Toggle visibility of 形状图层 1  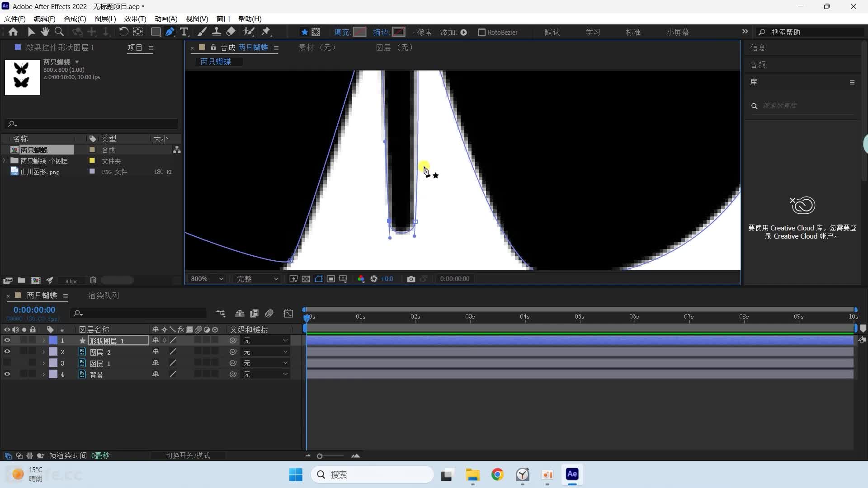[x=7, y=340]
